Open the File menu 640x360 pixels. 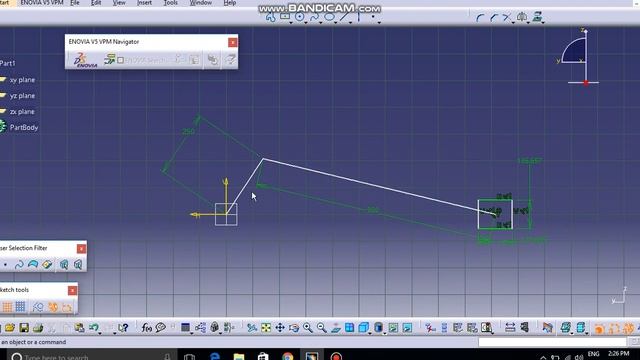click(x=75, y=3)
